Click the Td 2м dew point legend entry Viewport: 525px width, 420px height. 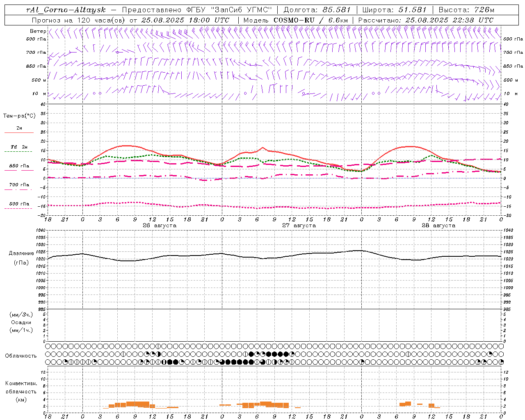pos(19,147)
